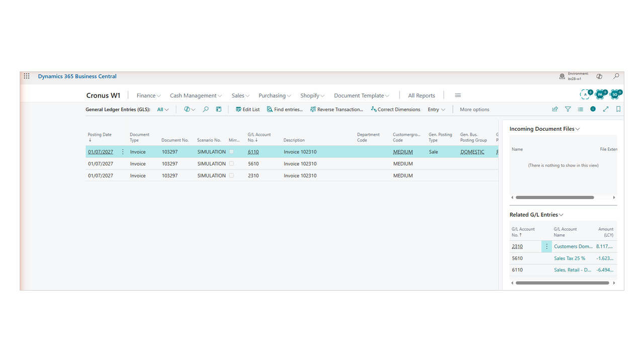Select G/L account 5610 cell in main list

point(254,163)
